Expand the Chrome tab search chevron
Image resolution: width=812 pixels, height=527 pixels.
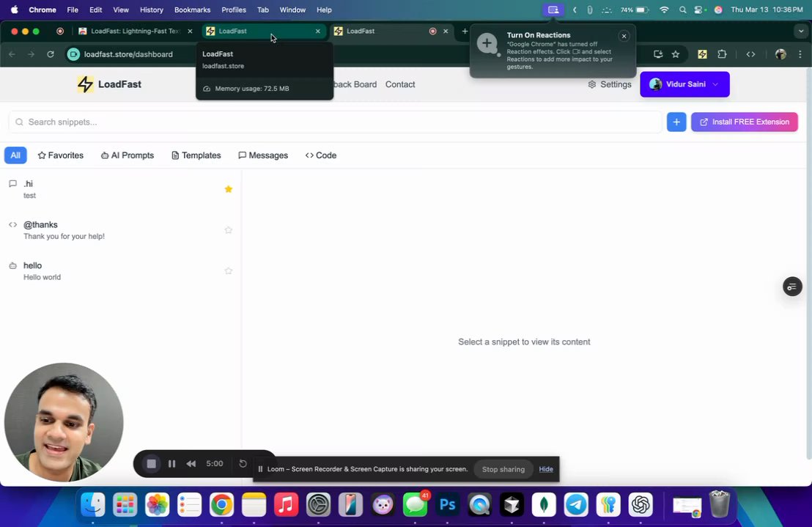coord(801,31)
